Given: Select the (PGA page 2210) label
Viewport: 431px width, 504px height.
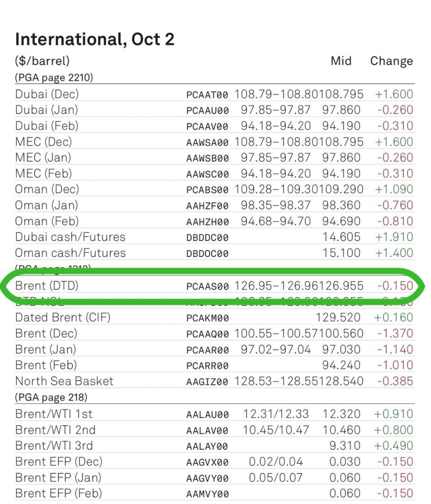Looking at the screenshot, I should click(54, 77).
